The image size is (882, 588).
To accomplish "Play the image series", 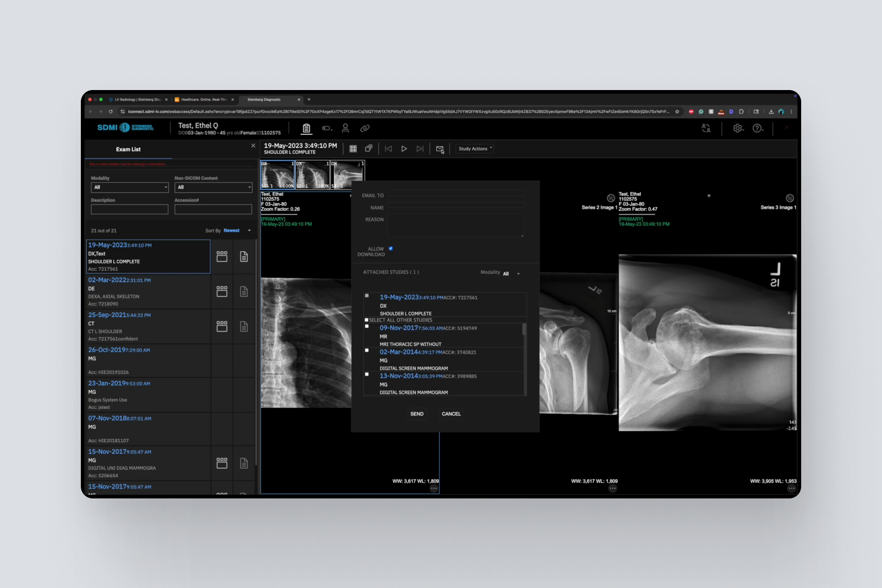I will 404,149.
